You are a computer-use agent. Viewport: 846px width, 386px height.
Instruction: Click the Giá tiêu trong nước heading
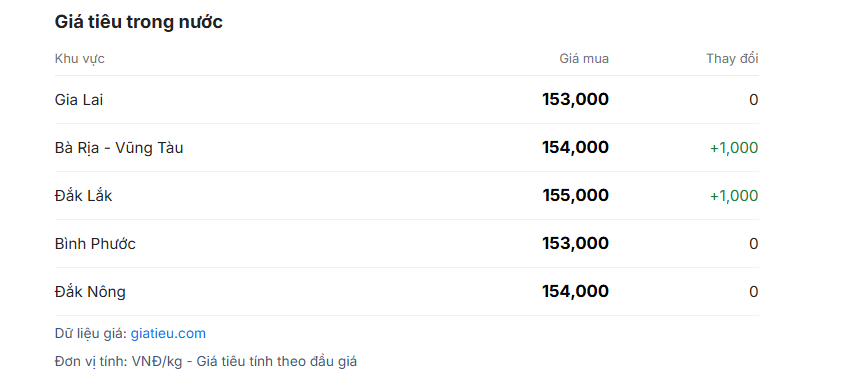coord(139,22)
